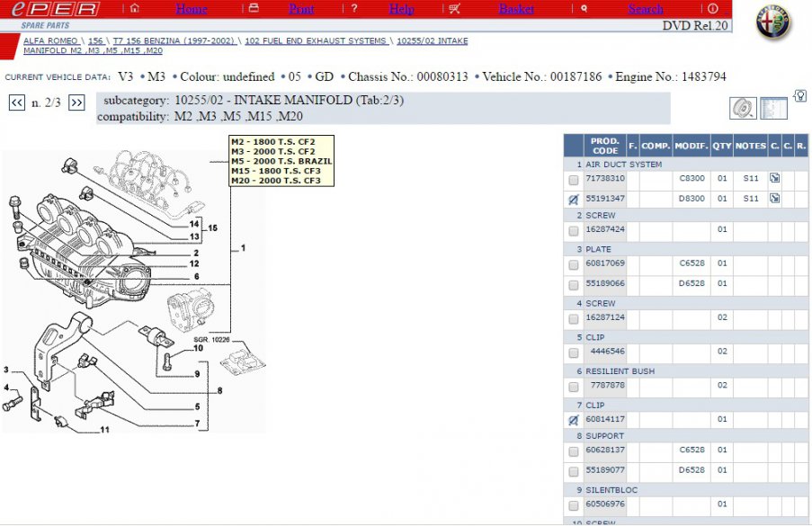Click the info circle icon in the toolbar
Screen dimensions: 812x526
[x=713, y=9]
